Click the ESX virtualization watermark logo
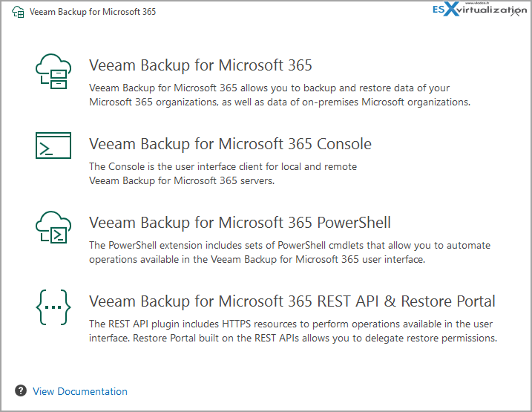The width and height of the screenshot is (532, 412). click(x=479, y=9)
